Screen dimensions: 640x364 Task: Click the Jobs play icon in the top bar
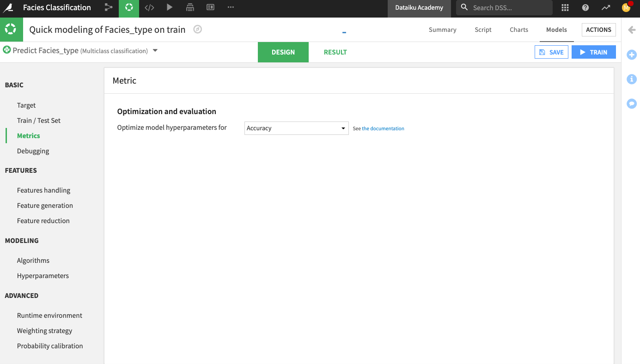170,7
